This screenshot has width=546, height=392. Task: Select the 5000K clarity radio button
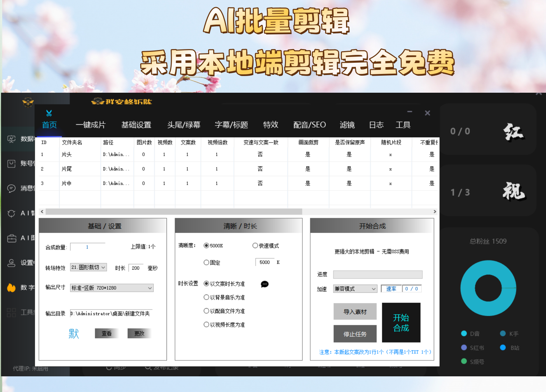[x=206, y=245]
